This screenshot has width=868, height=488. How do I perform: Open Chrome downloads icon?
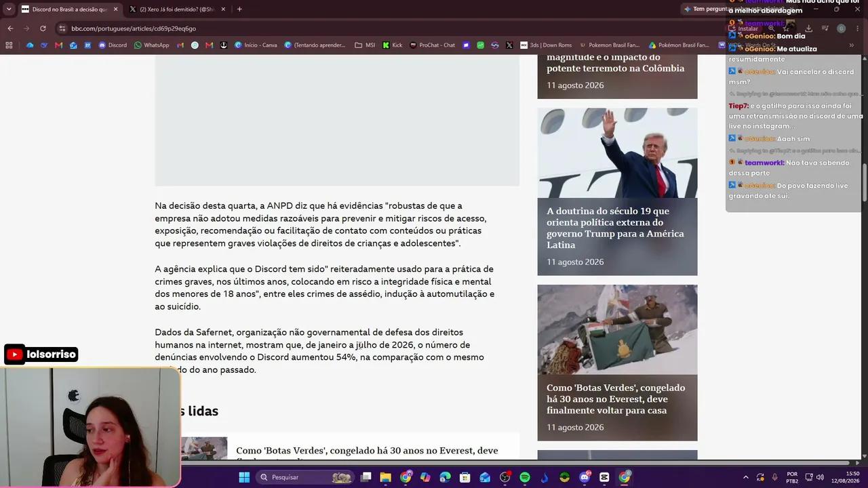coord(808,28)
